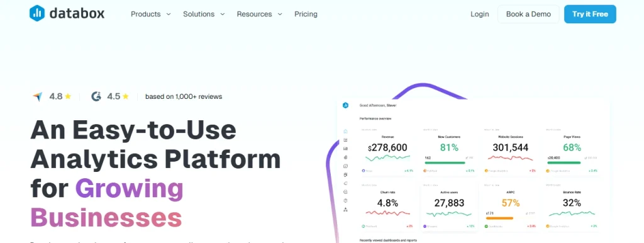Select the home icon in dashboard sidebar

coord(345,131)
